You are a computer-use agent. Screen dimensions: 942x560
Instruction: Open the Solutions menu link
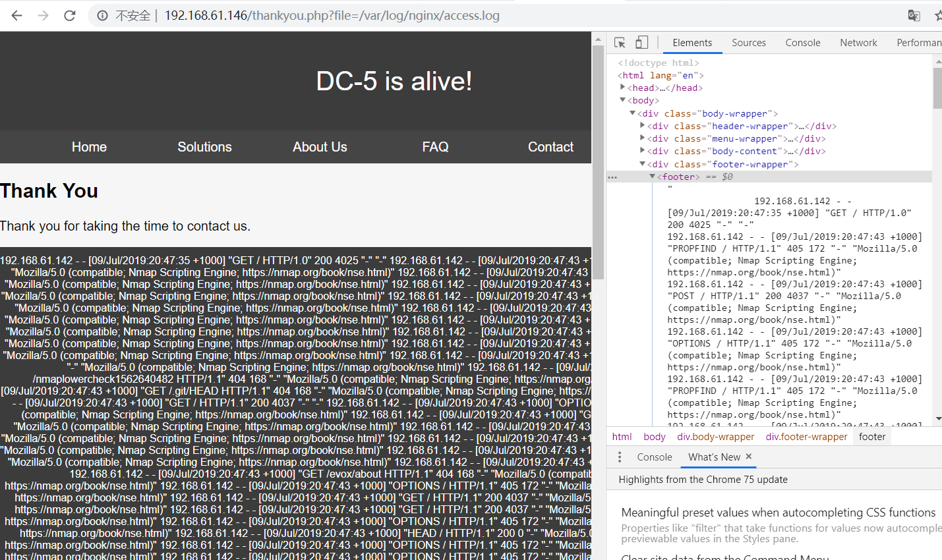point(204,147)
